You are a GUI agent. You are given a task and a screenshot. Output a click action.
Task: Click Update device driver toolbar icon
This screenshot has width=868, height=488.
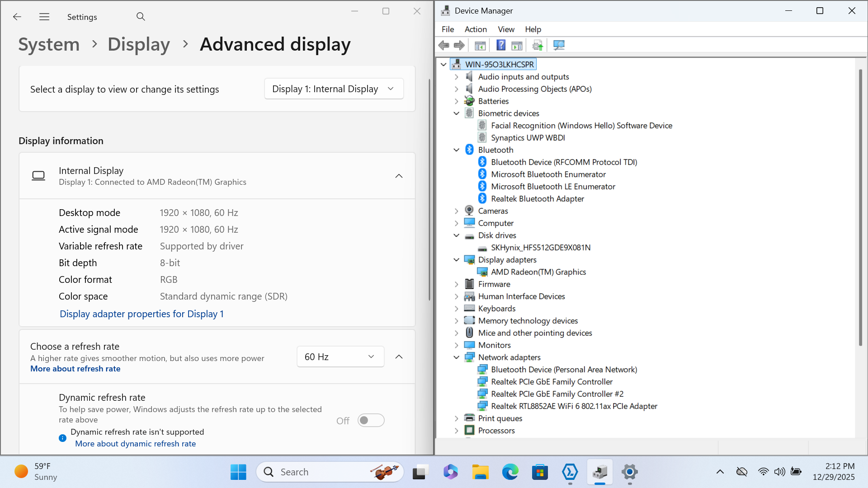point(538,45)
